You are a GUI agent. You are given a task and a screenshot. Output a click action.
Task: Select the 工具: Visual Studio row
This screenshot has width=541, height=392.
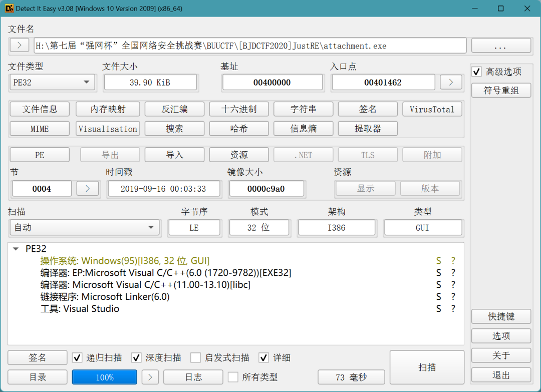pos(235,308)
